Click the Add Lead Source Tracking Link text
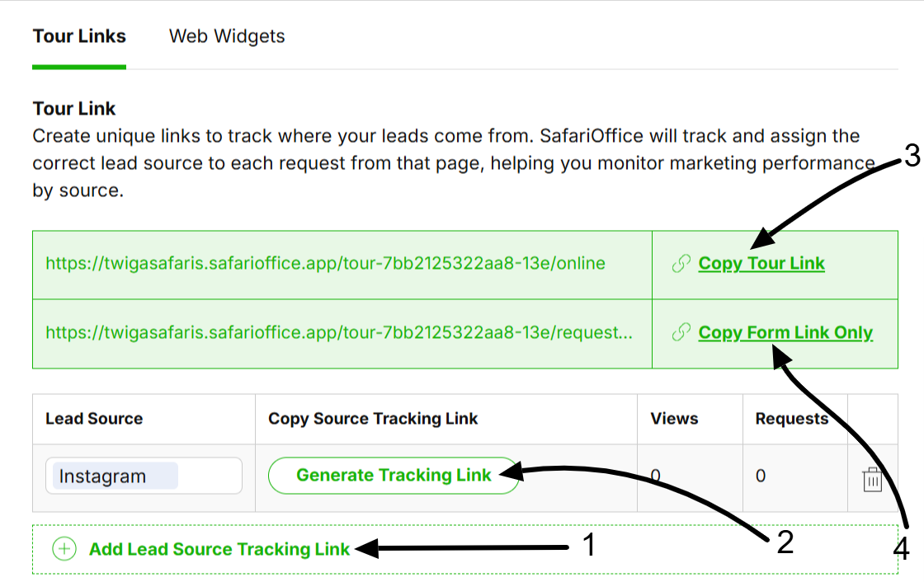 coord(219,549)
